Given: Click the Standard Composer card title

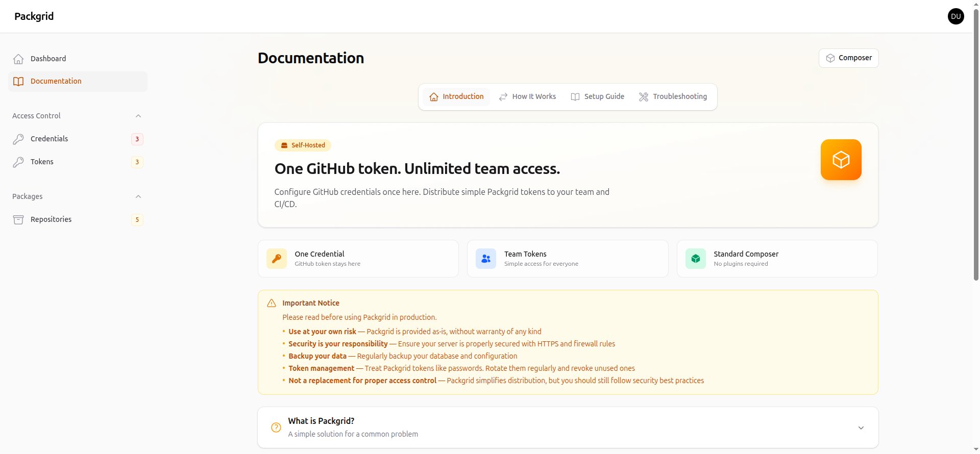Looking at the screenshot, I should [746, 254].
